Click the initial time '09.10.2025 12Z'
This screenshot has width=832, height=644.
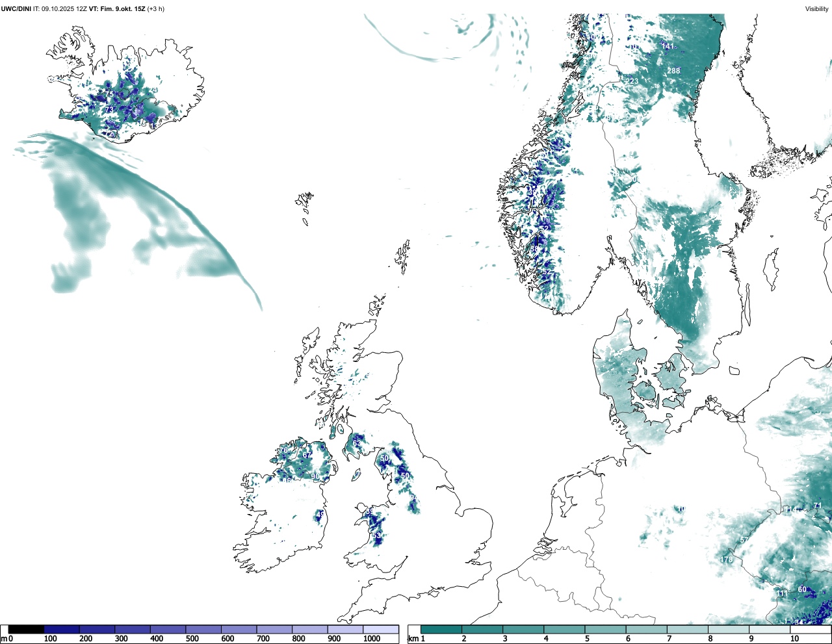65,8
